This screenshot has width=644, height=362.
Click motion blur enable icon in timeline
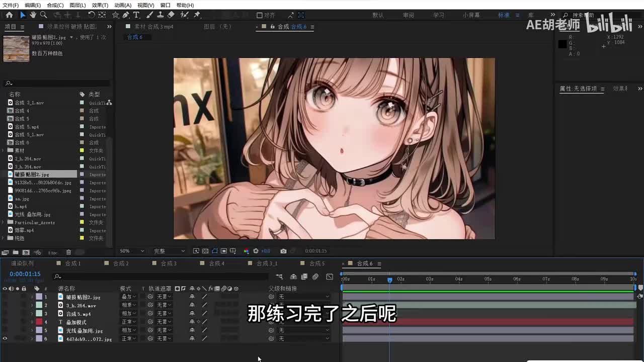click(315, 277)
